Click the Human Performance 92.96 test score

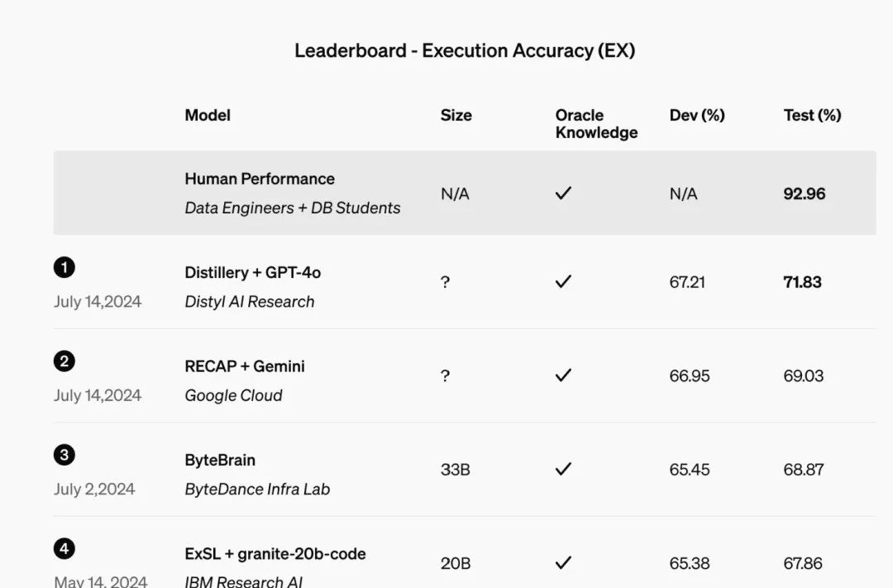(805, 194)
